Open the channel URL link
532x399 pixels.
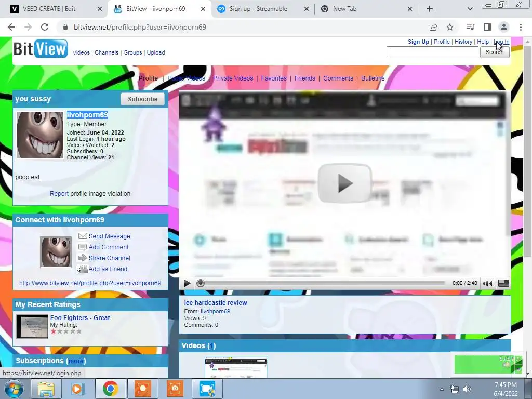point(90,283)
